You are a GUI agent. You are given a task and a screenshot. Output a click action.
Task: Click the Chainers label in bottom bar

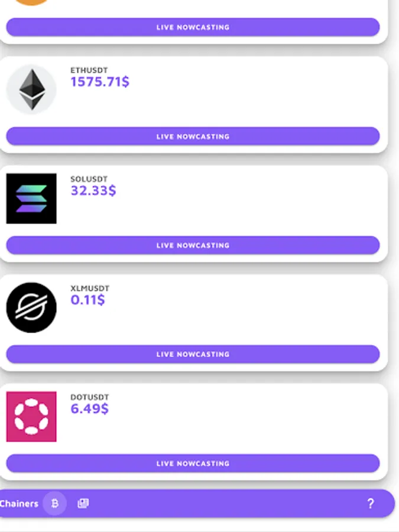(19, 504)
